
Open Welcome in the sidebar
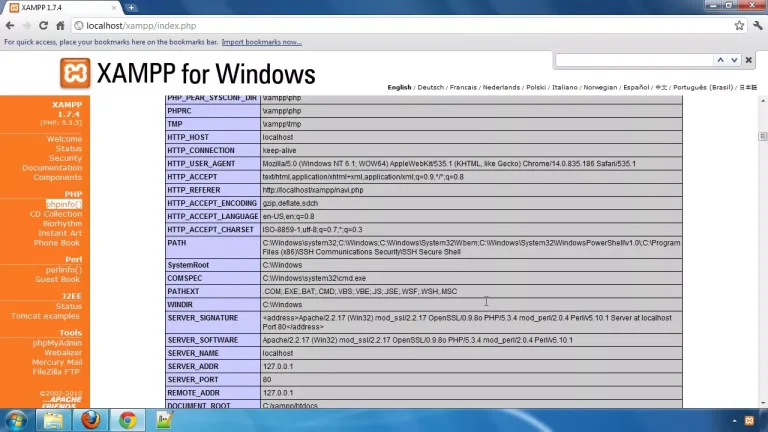pos(64,139)
